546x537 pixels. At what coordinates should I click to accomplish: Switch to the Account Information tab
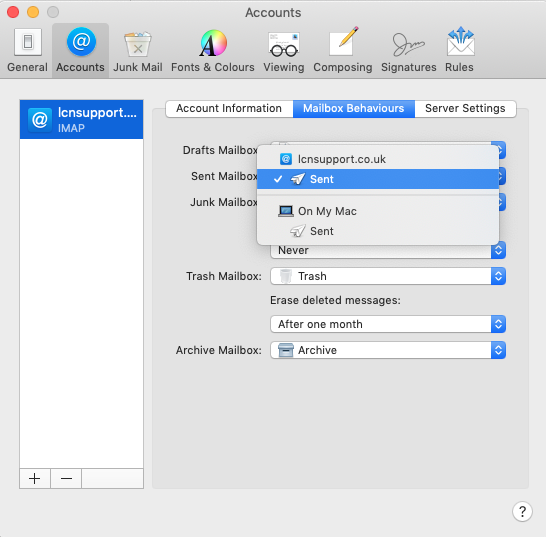coord(229,109)
